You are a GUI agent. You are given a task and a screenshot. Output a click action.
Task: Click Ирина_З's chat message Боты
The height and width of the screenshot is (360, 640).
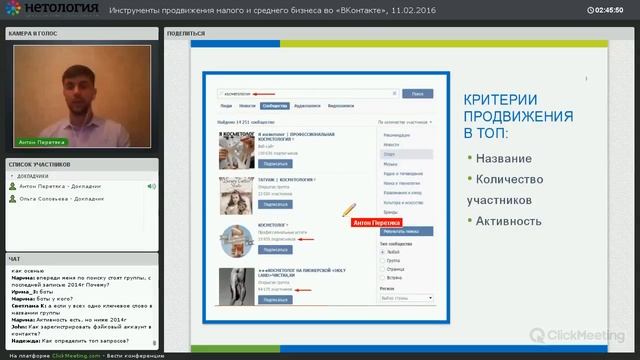[x=32, y=292]
